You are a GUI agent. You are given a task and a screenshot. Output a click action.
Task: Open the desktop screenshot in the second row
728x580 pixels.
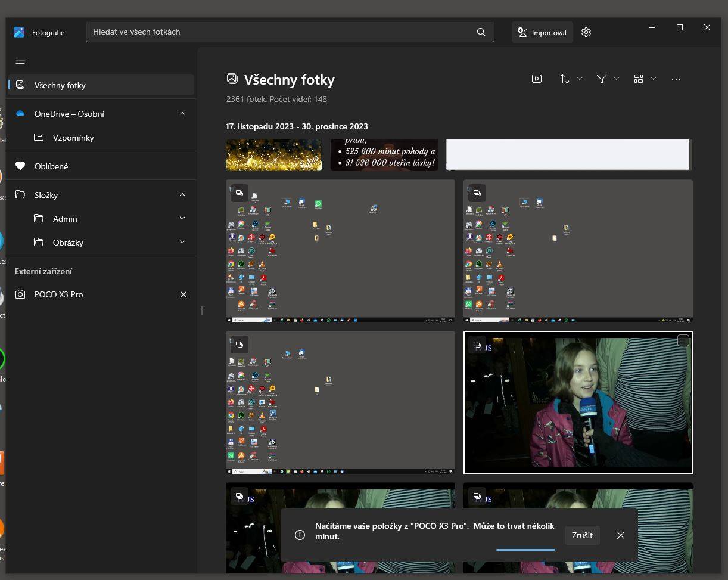(x=340, y=402)
